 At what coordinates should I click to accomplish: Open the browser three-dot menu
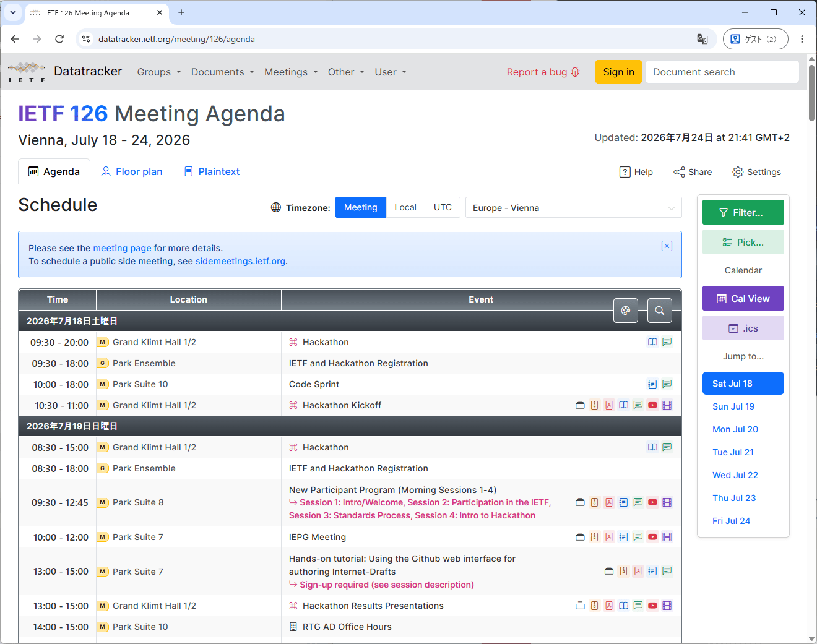pos(802,39)
